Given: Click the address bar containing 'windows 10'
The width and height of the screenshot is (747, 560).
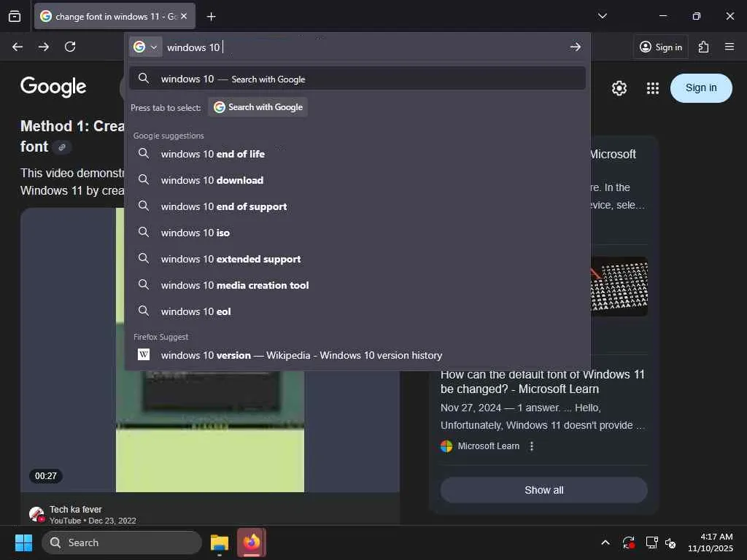Looking at the screenshot, I should 365,47.
